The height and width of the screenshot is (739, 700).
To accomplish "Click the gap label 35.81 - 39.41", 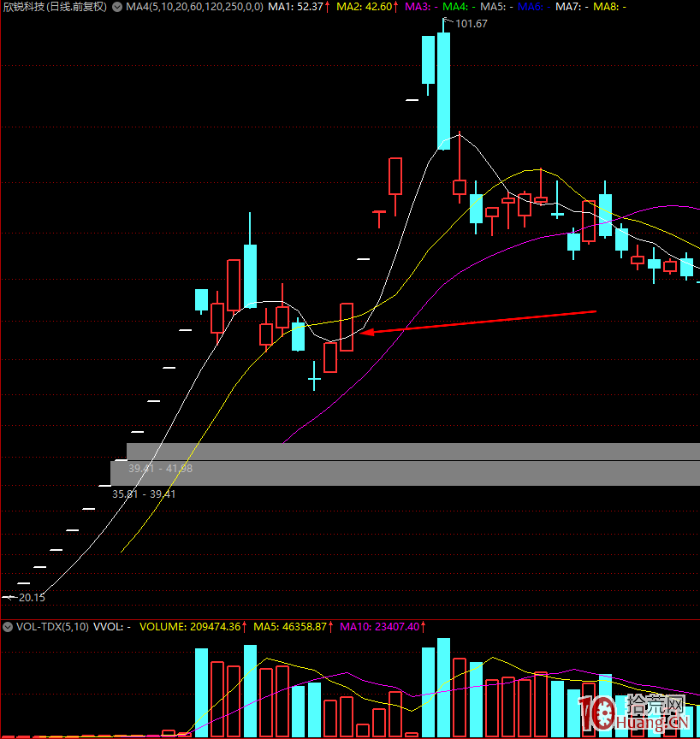I will [x=144, y=494].
